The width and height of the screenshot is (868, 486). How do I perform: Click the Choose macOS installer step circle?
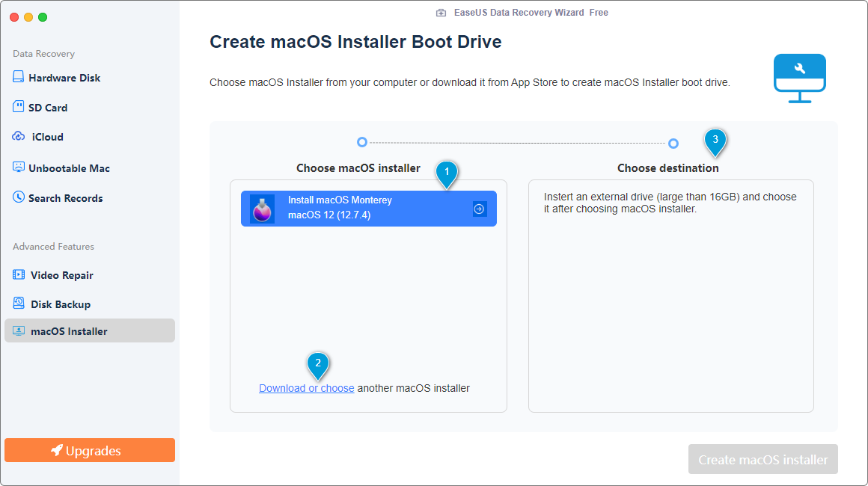click(362, 142)
